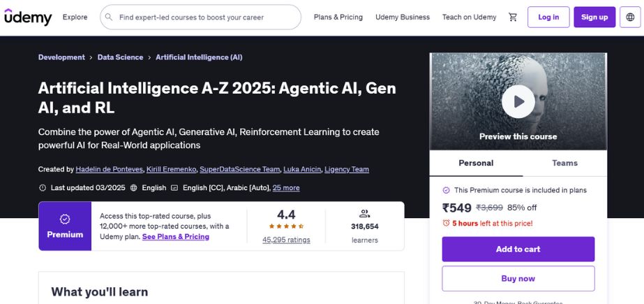Click the search magnifier icon

tap(109, 17)
